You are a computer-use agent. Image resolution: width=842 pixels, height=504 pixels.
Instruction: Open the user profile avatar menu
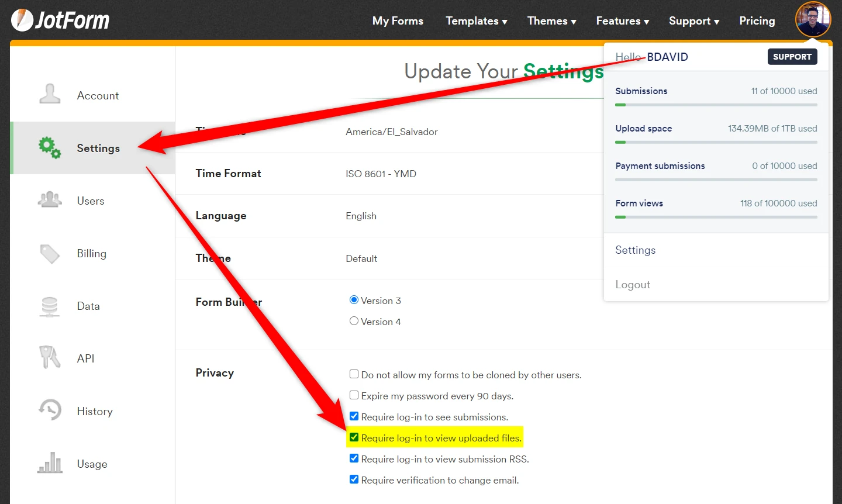coord(812,20)
